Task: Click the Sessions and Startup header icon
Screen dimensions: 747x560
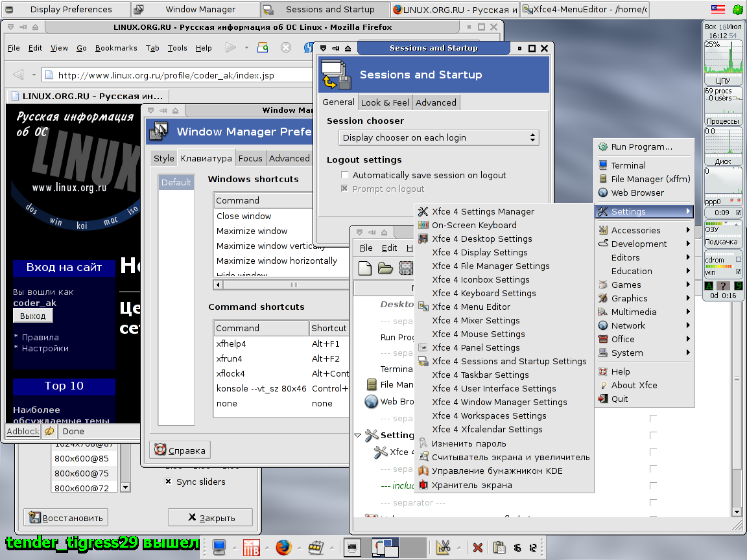Action: [336, 75]
